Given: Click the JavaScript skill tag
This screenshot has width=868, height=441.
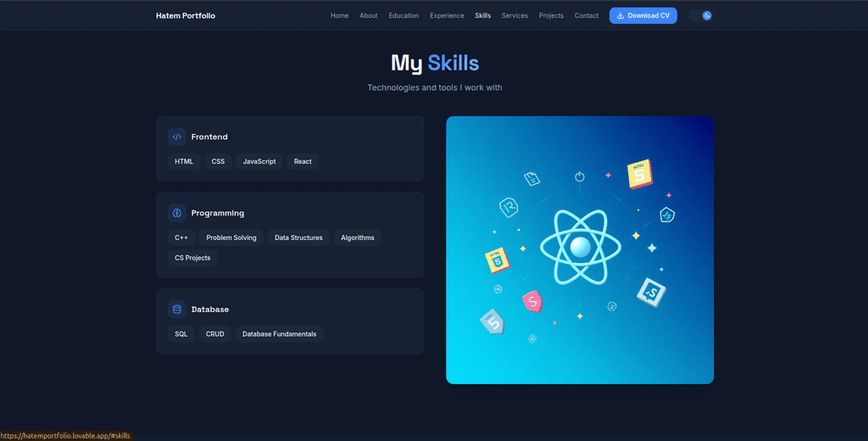Looking at the screenshot, I should click(259, 162).
